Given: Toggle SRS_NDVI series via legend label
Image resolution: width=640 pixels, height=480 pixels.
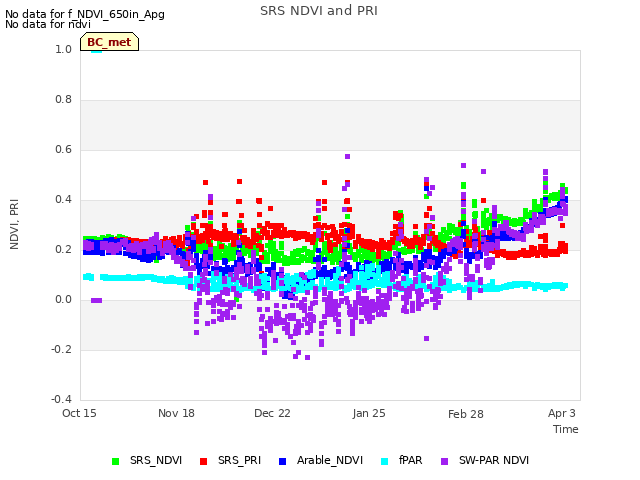Looking at the screenshot, I should (156, 460).
